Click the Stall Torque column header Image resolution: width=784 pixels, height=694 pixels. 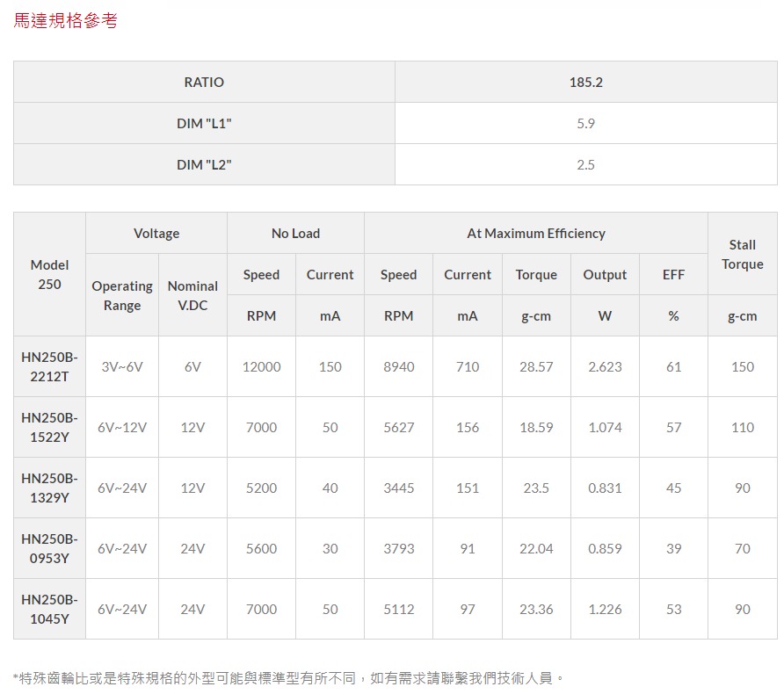click(742, 254)
